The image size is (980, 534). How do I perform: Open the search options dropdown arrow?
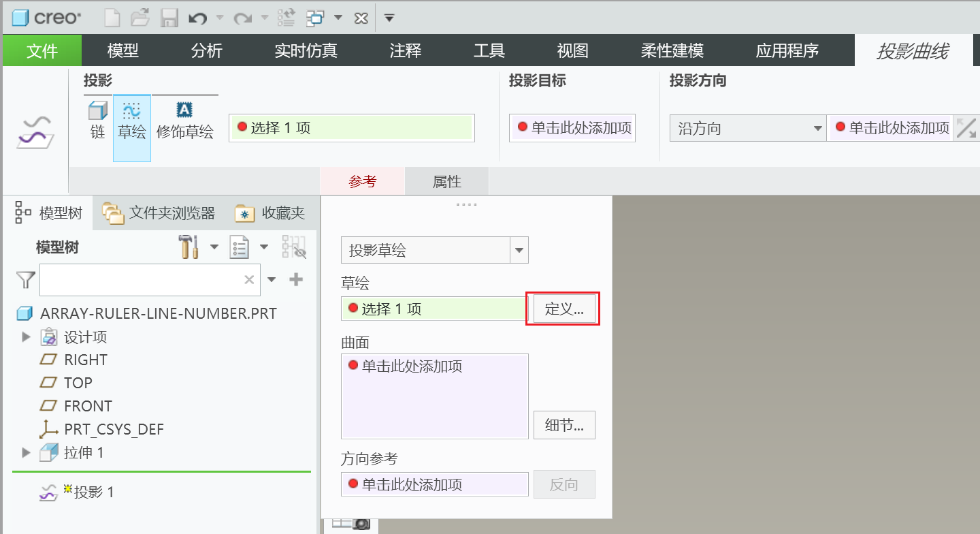click(272, 279)
